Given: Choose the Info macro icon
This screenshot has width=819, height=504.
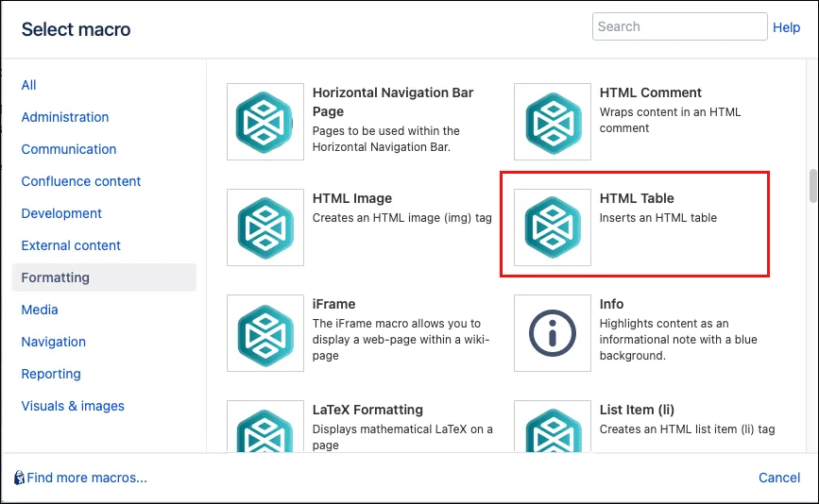Looking at the screenshot, I should [553, 333].
